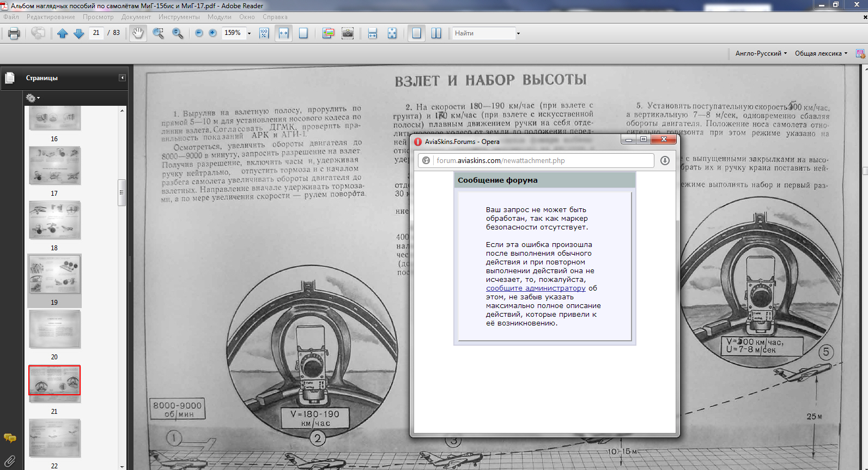Toggle two-page display mode
The image size is (868, 470).
coord(436,33)
